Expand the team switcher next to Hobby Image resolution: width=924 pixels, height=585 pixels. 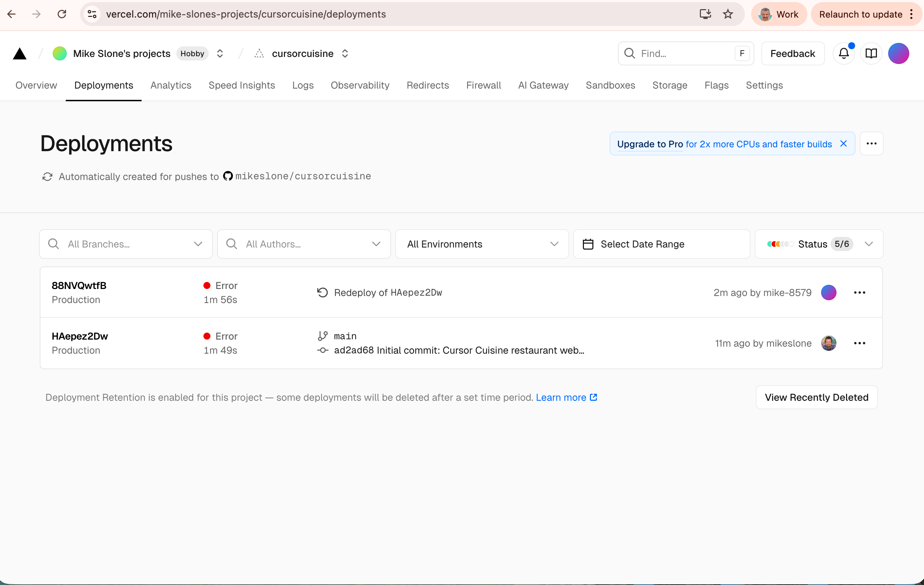pos(220,53)
